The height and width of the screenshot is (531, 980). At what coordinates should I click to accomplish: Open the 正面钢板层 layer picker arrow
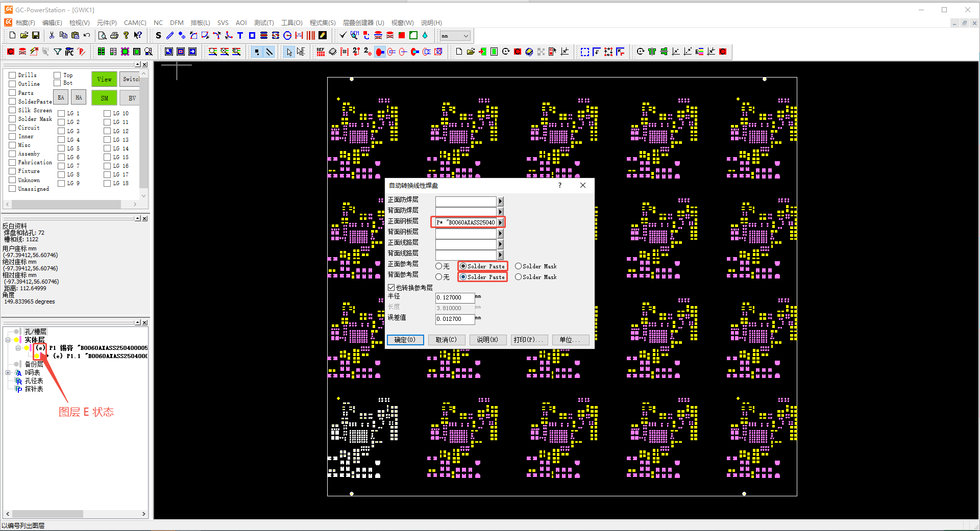click(x=500, y=222)
